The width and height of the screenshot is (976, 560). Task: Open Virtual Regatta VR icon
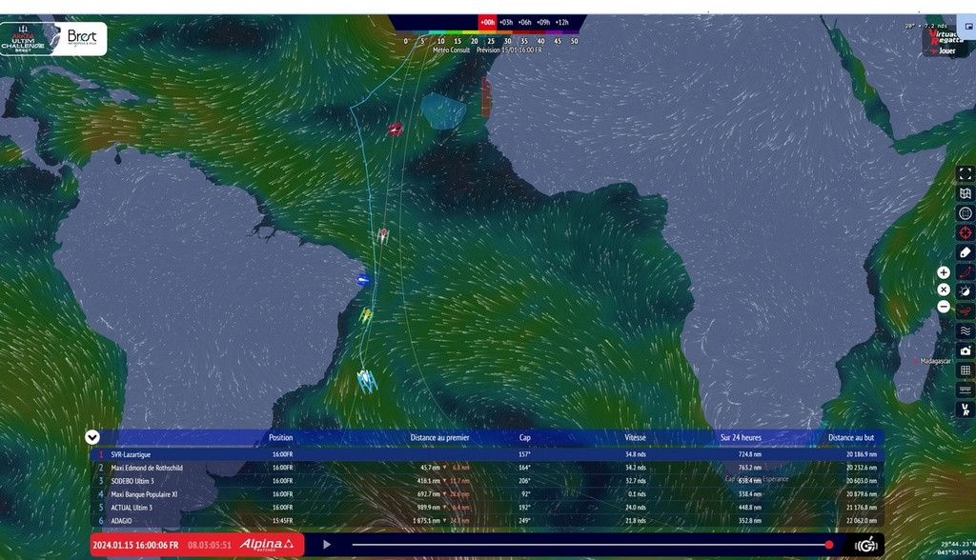pos(965,410)
